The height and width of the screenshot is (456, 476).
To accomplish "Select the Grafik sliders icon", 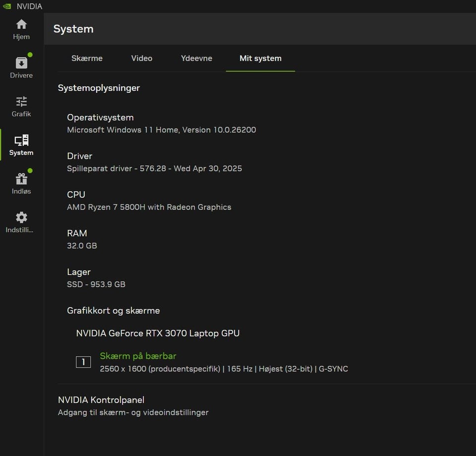I will [x=21, y=102].
